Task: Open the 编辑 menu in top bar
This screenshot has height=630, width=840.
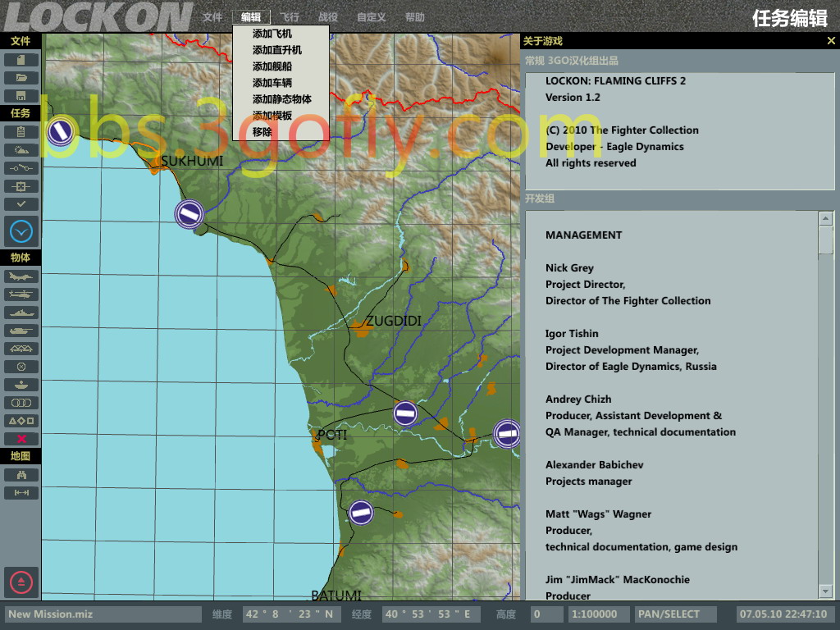Action: pyautogui.click(x=251, y=17)
